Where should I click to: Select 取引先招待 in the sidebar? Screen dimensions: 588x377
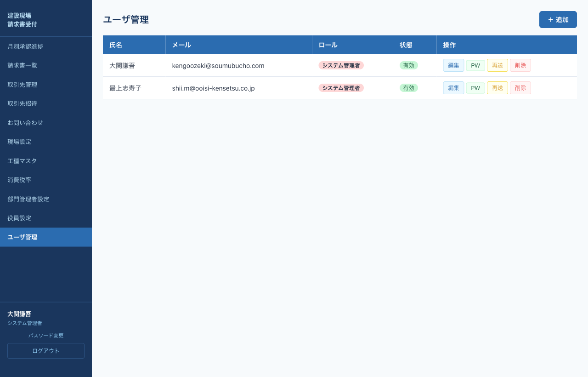tap(46, 103)
